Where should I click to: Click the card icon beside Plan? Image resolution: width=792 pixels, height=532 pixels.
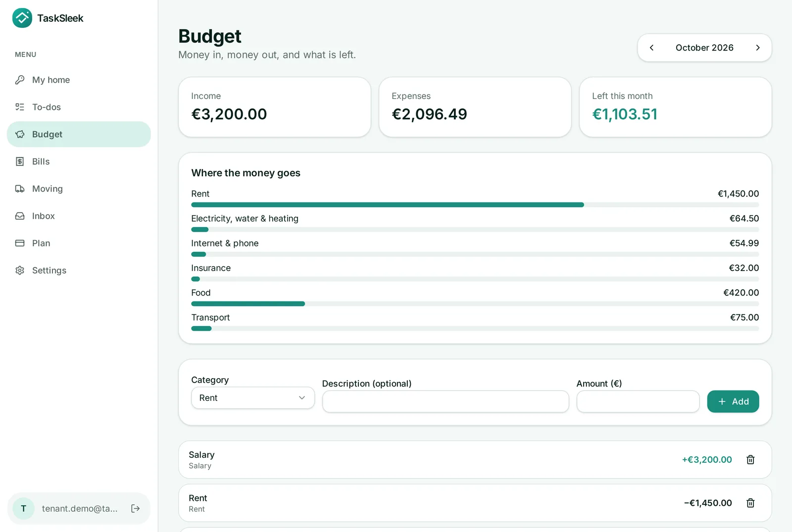[20, 243]
